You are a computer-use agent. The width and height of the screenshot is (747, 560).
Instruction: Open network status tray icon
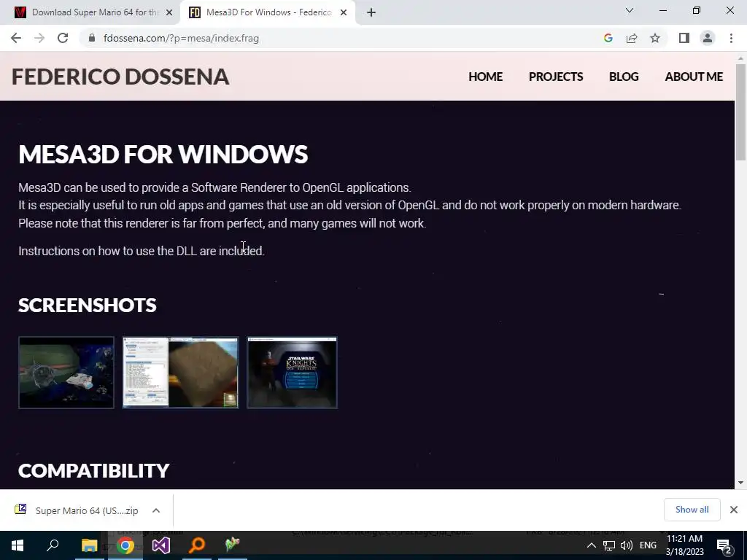[x=609, y=545]
